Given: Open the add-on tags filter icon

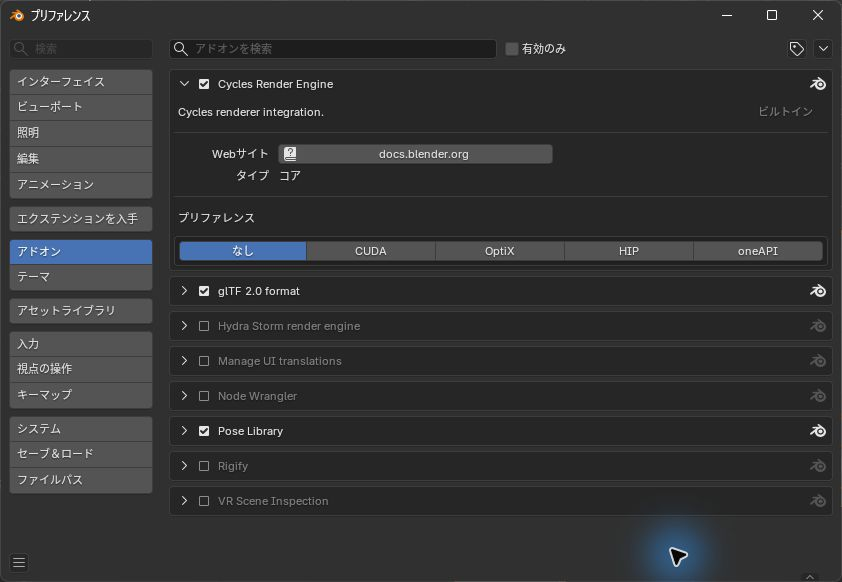Looking at the screenshot, I should pyautogui.click(x=796, y=49).
